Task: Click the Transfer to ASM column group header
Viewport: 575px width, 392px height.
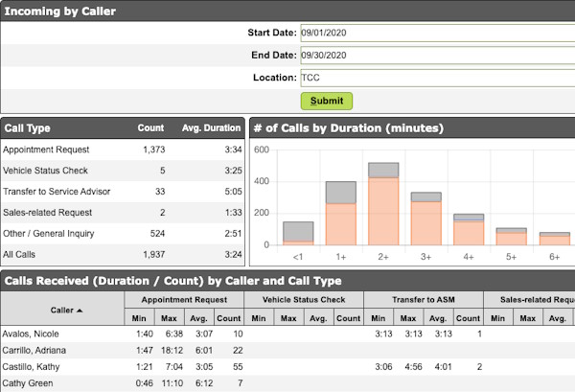Action: [x=422, y=300]
